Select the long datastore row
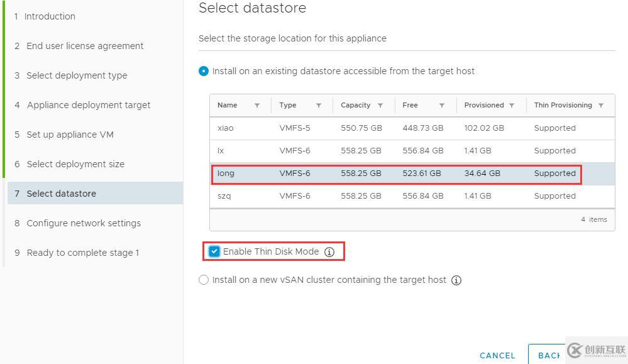Screen dimensions: 628x364 click(x=412, y=174)
